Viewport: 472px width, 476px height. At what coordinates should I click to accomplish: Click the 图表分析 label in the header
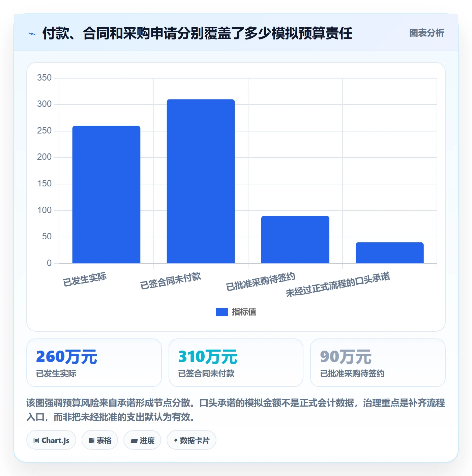(426, 33)
